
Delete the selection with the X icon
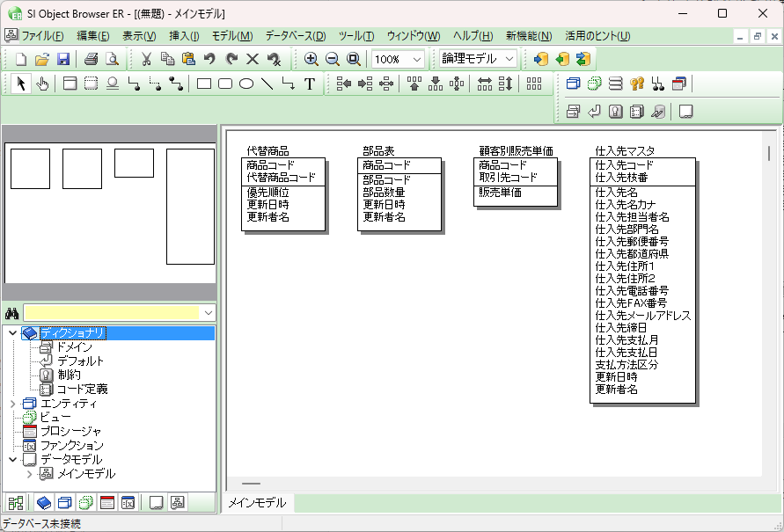253,59
